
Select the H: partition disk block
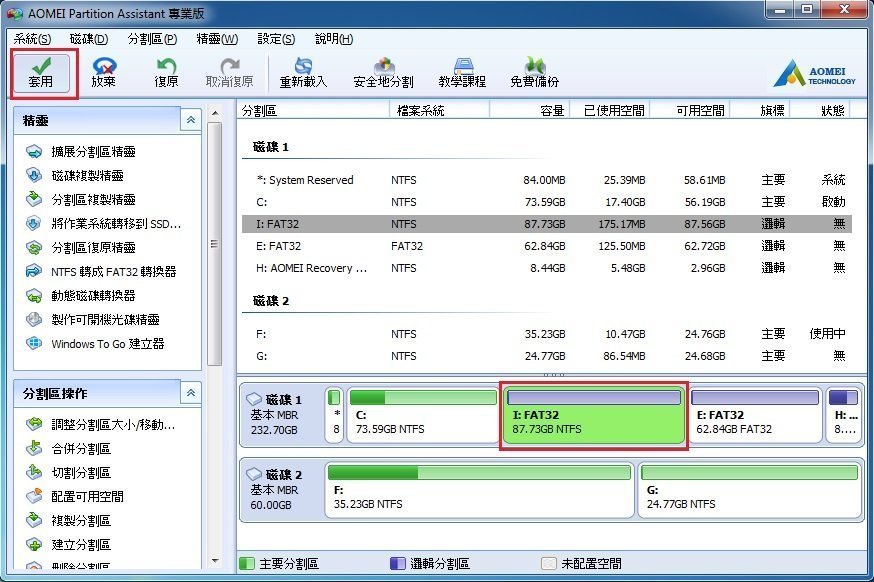click(x=843, y=415)
